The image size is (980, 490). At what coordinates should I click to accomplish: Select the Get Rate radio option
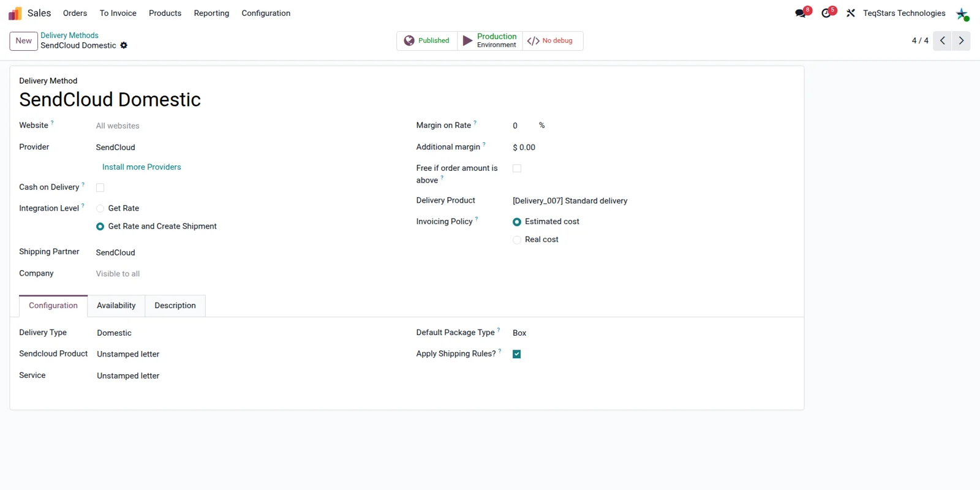pyautogui.click(x=100, y=208)
